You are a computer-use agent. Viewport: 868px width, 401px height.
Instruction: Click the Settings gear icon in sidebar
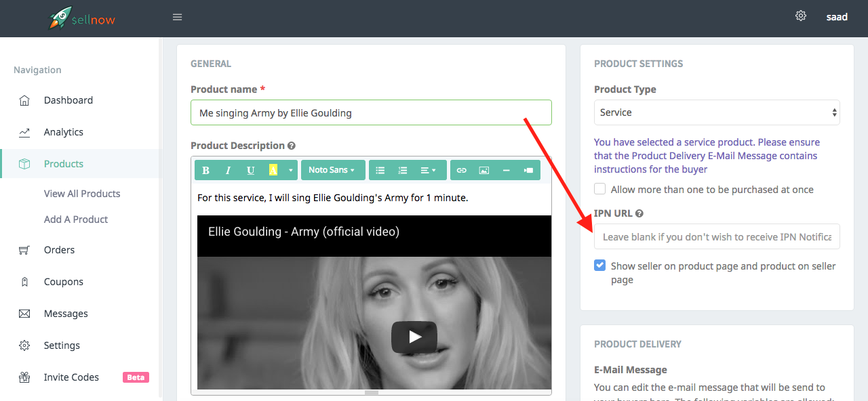coord(24,345)
